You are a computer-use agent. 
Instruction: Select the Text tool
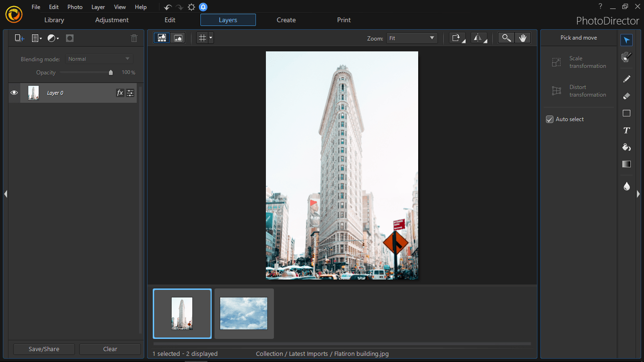pos(626,130)
